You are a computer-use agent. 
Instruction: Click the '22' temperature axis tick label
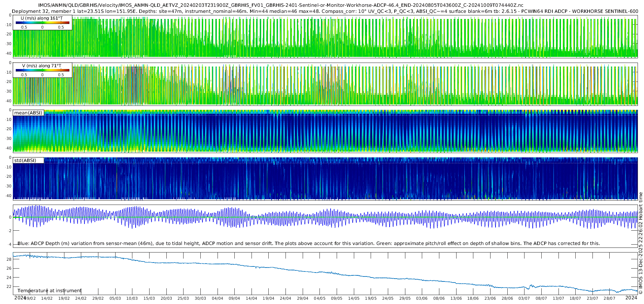pos(9,287)
